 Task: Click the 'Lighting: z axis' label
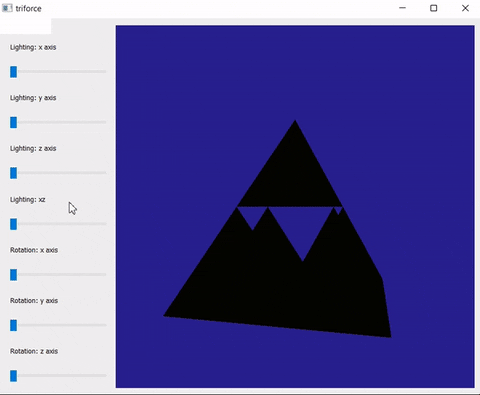(x=33, y=149)
